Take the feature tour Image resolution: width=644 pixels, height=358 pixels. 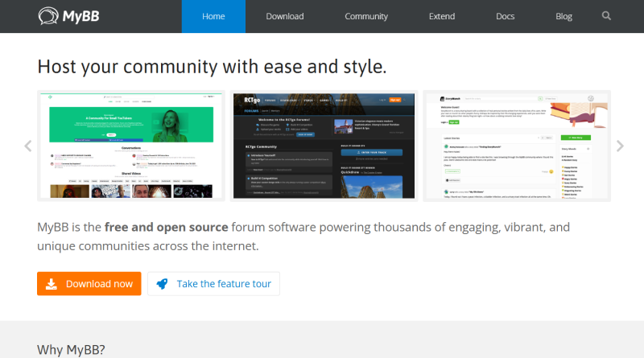(213, 284)
